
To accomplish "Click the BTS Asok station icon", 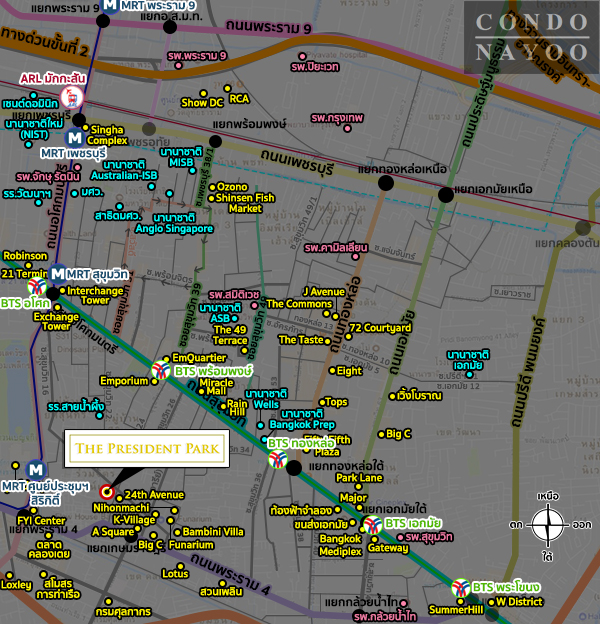I will (37, 286).
